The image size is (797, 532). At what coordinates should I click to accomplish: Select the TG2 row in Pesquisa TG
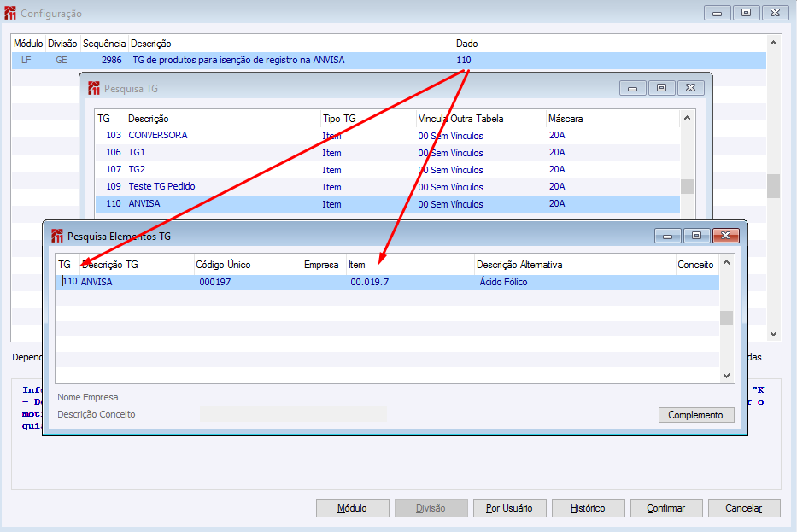click(388, 170)
